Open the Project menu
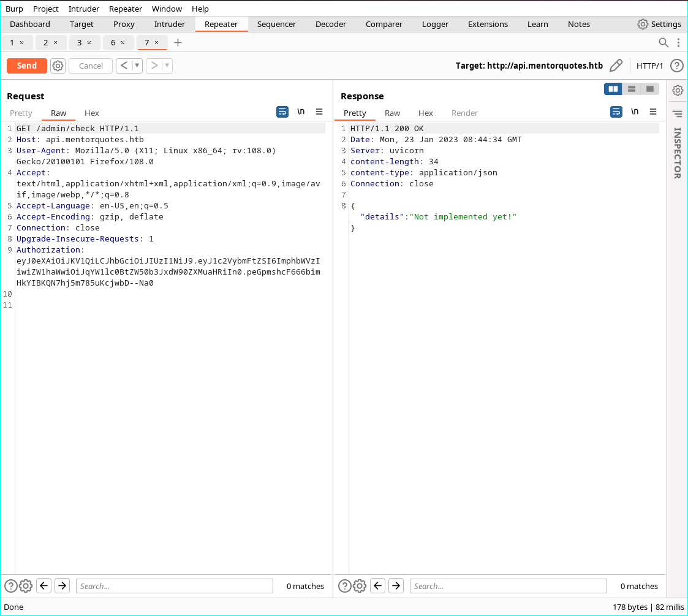The height and width of the screenshot is (616, 688). (45, 9)
